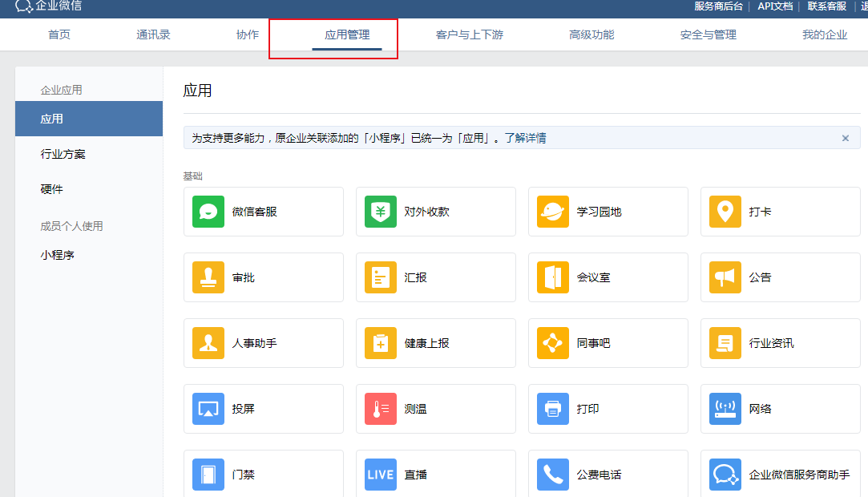The height and width of the screenshot is (497, 868).
Task: Click the 了解详情 link
Action: pyautogui.click(x=525, y=138)
